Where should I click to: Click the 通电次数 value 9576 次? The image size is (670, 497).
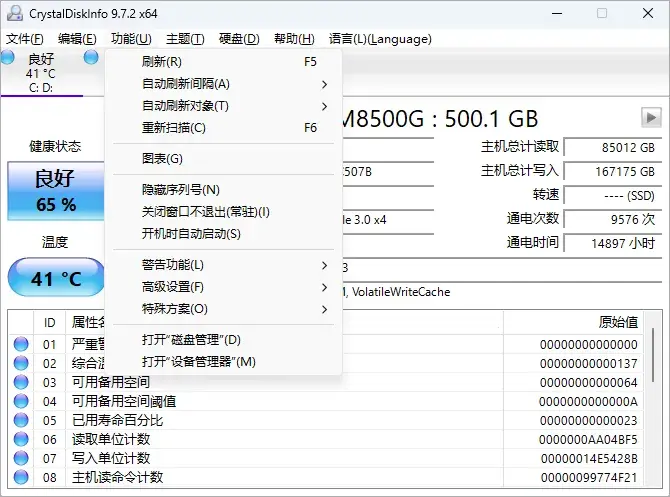tap(613, 220)
